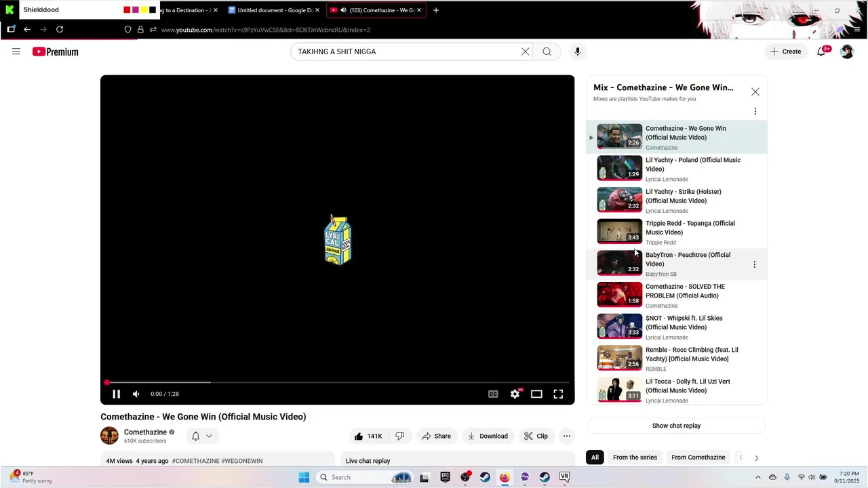Dislike the Comethazine video
This screenshot has width=868, height=488.
click(399, 436)
